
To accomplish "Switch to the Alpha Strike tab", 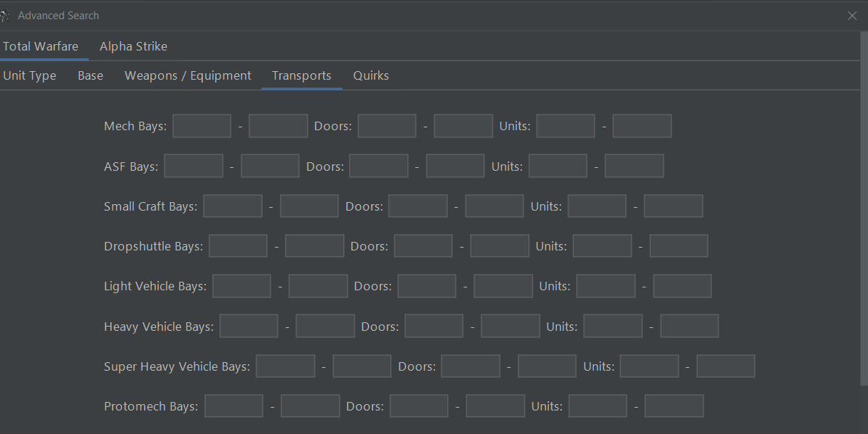I will (x=133, y=46).
